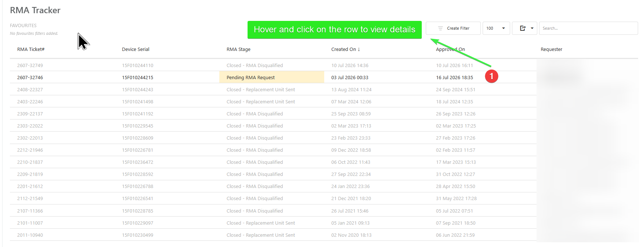Click approved date 05 Jul 2022 07:51
The image size is (644, 247).
(454, 211)
